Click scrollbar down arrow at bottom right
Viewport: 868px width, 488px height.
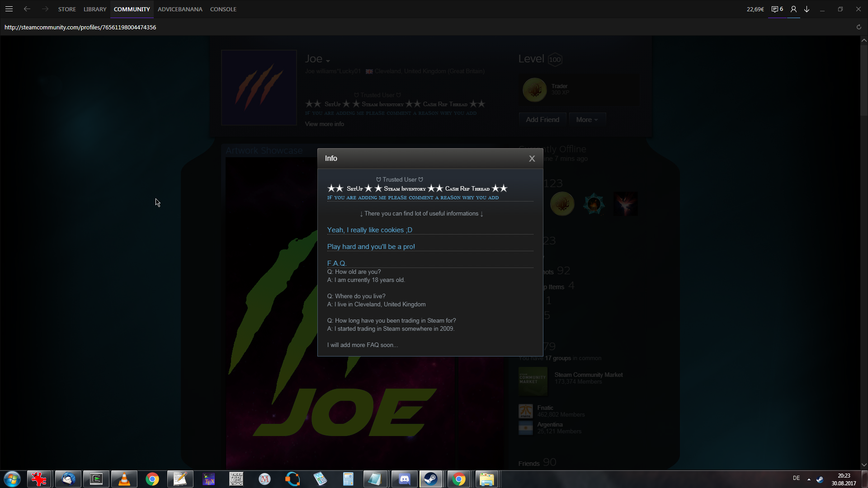[x=864, y=465]
